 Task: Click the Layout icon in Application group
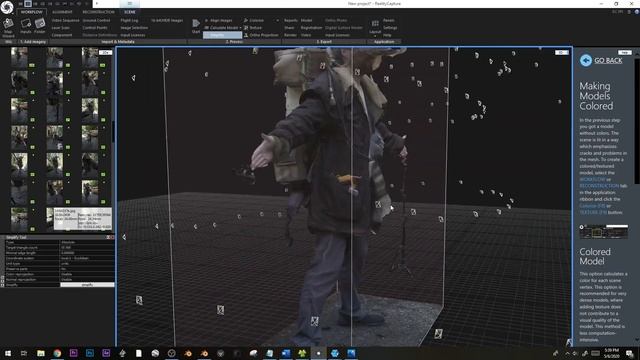375,27
